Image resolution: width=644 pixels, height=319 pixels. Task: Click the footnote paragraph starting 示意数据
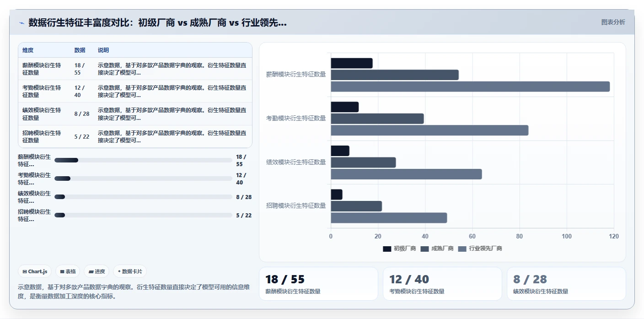pos(134,292)
